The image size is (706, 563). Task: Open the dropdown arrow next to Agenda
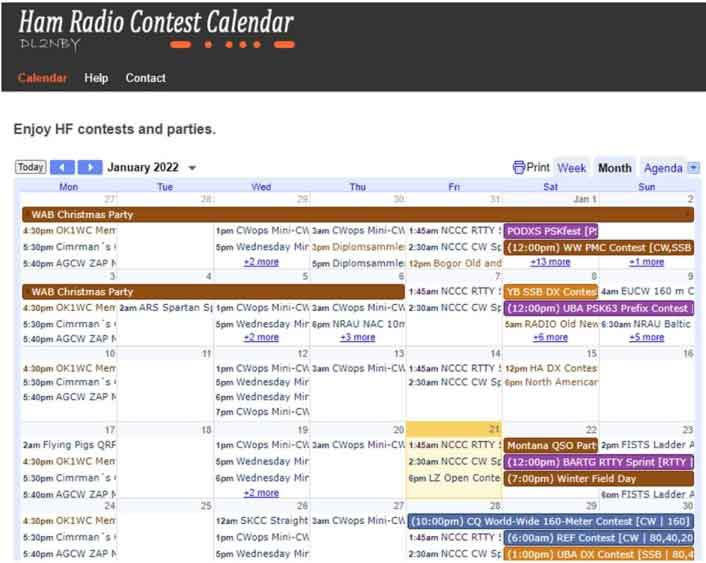click(x=693, y=168)
